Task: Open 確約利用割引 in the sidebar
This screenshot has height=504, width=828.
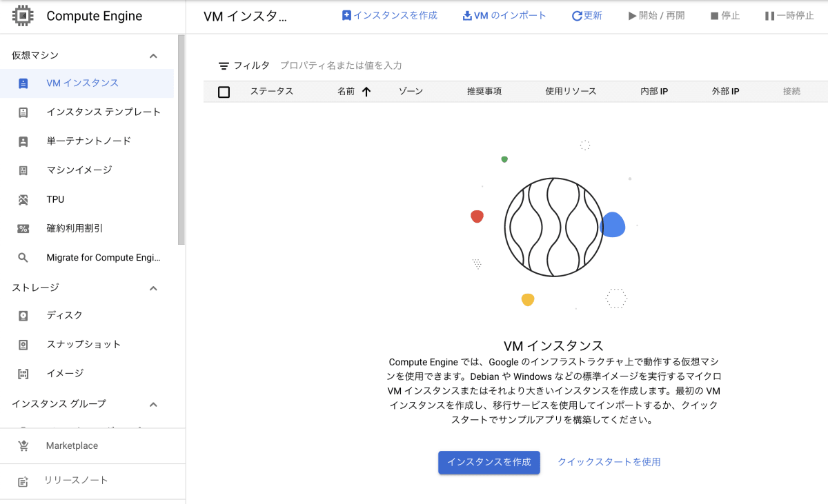Action: pos(87,229)
